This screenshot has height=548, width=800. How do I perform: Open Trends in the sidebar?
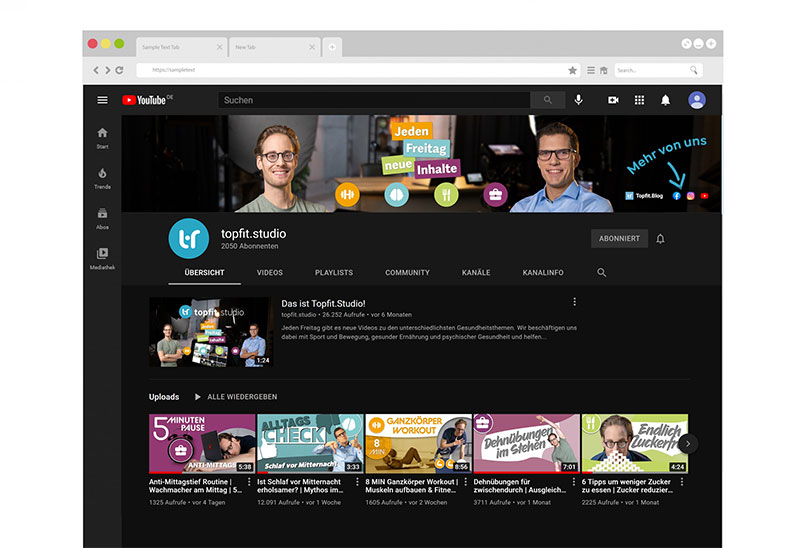pos(102,178)
